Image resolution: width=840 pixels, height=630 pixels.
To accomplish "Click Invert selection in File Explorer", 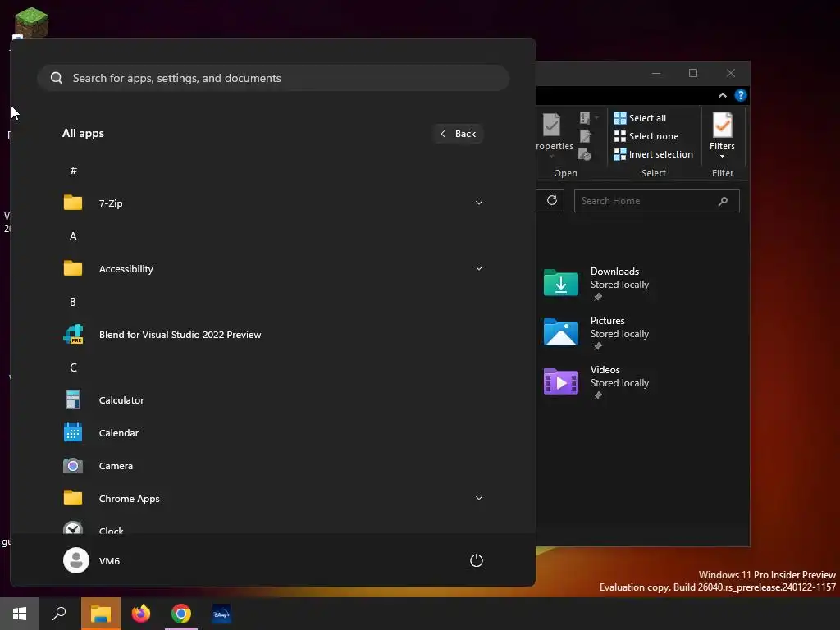I will [654, 154].
